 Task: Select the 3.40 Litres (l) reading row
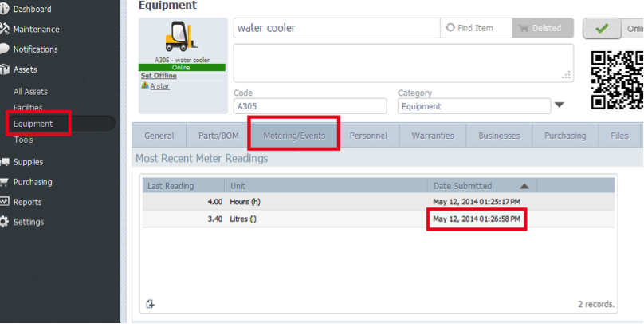tap(379, 219)
